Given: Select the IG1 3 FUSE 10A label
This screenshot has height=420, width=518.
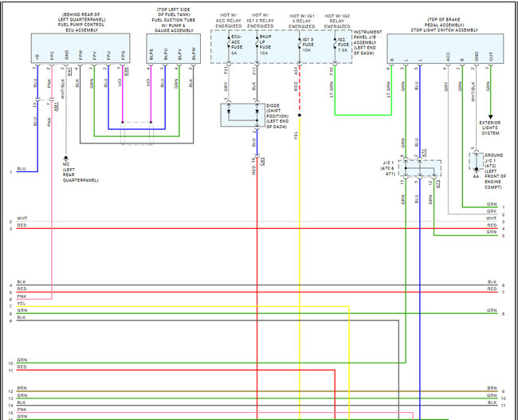Looking at the screenshot, I should (308, 45).
